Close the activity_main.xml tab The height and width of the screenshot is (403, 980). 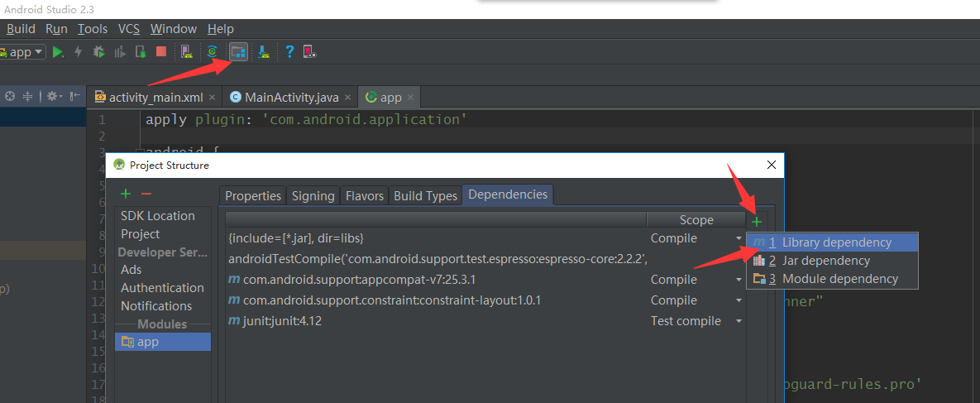(x=212, y=98)
